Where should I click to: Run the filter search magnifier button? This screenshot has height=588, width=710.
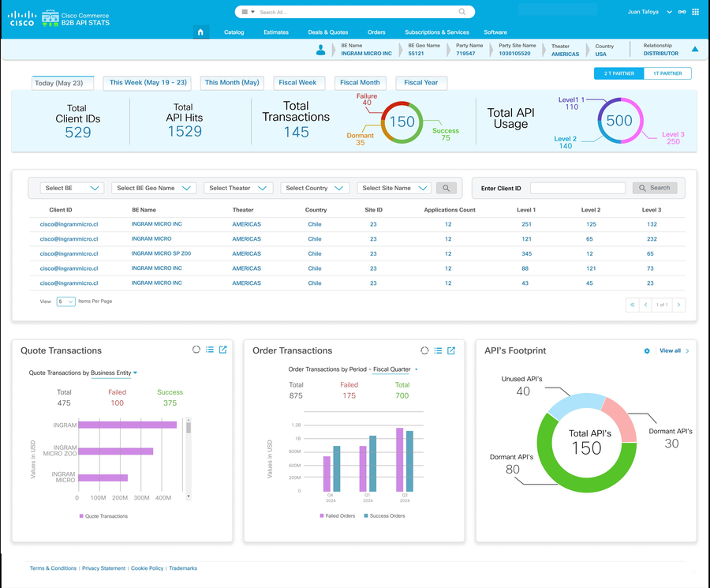(446, 188)
